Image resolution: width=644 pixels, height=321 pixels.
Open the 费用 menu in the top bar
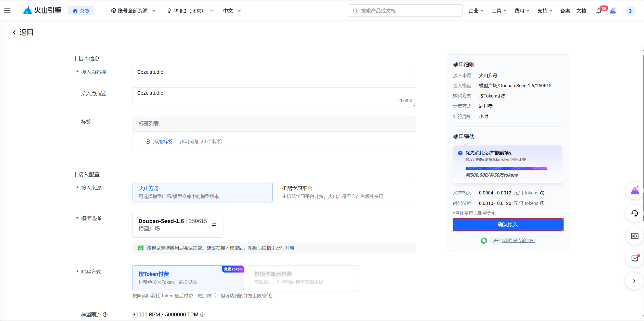(521, 10)
